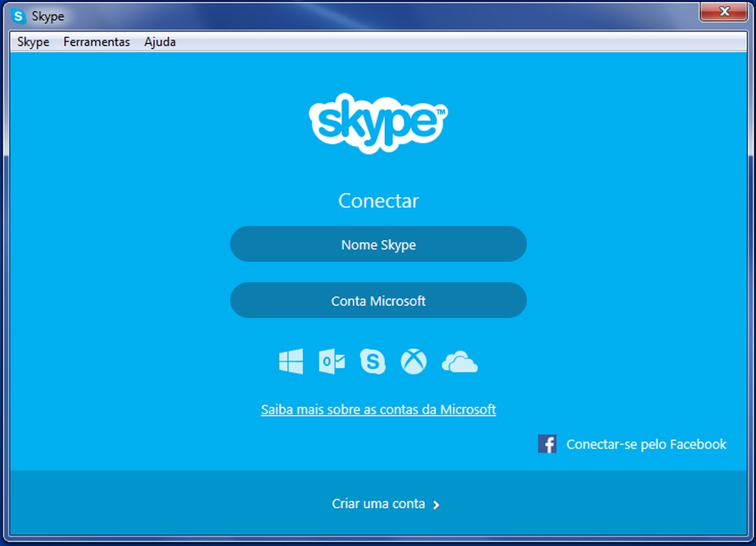
Task: Click the Xbox logo icon
Action: click(414, 361)
